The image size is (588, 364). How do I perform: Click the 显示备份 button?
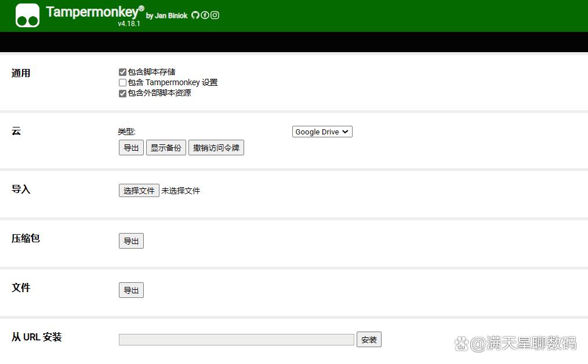tap(166, 148)
